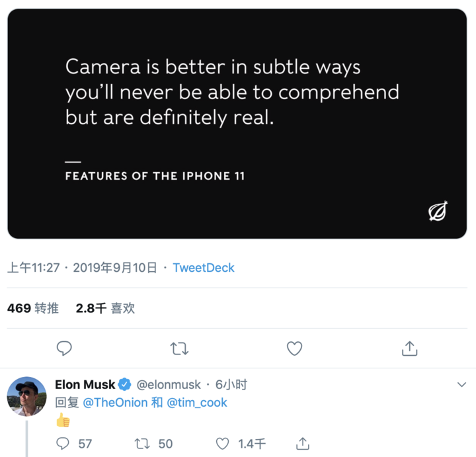The image size is (476, 457).
Task: Expand options chevron on Elon Musk's reply
Action: pos(461,385)
